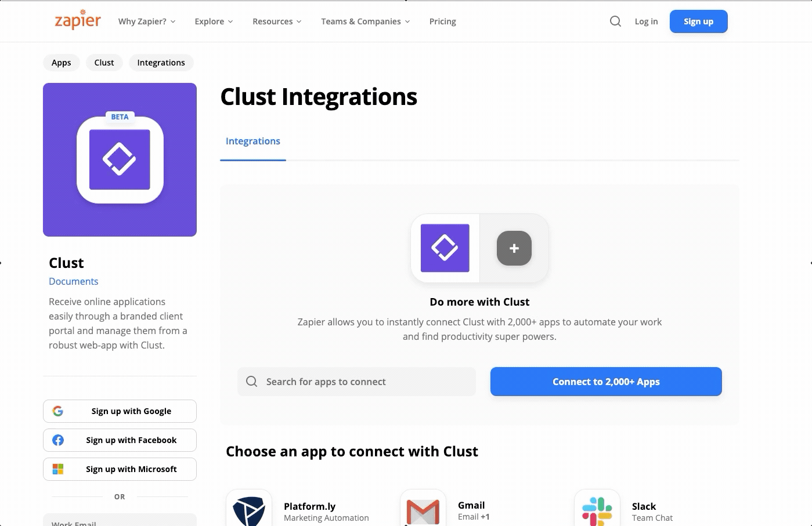Click the Microsoft logo in signup button
The height and width of the screenshot is (526, 812).
pyautogui.click(x=58, y=469)
